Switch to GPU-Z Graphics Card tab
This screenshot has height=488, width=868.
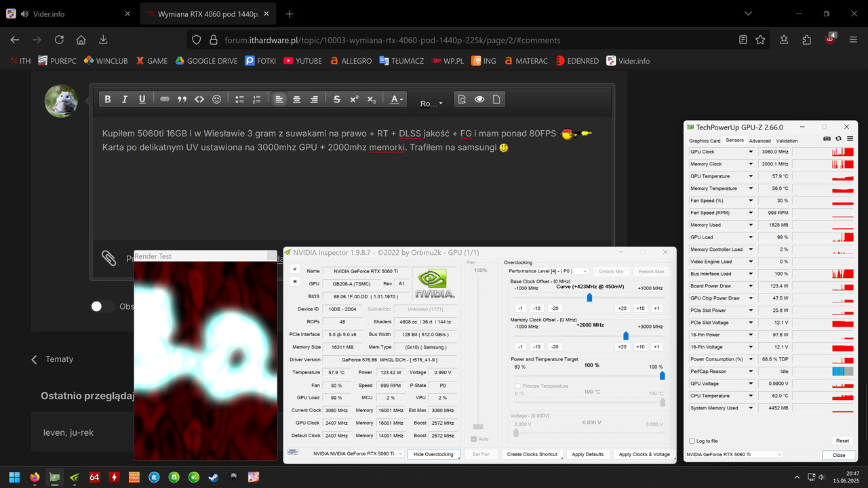pyautogui.click(x=705, y=141)
